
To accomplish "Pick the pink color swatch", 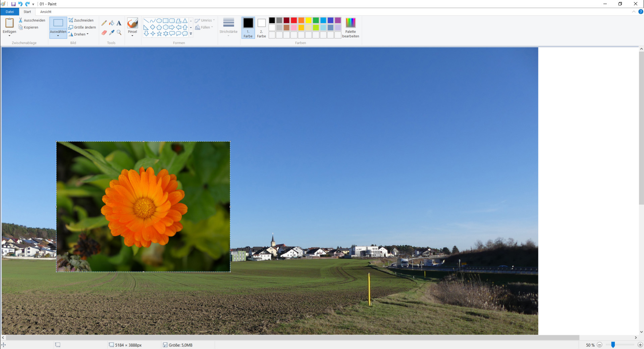I will pos(294,28).
